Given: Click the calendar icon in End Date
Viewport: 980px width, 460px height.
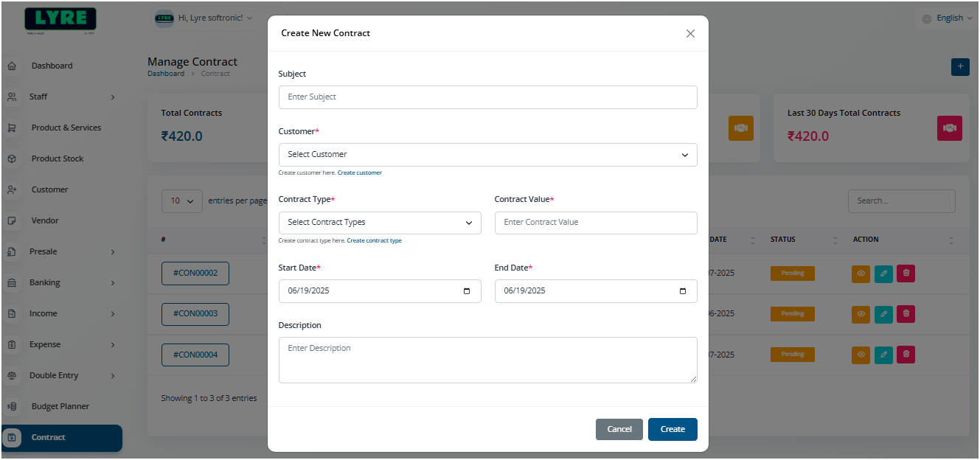Looking at the screenshot, I should coord(683,291).
